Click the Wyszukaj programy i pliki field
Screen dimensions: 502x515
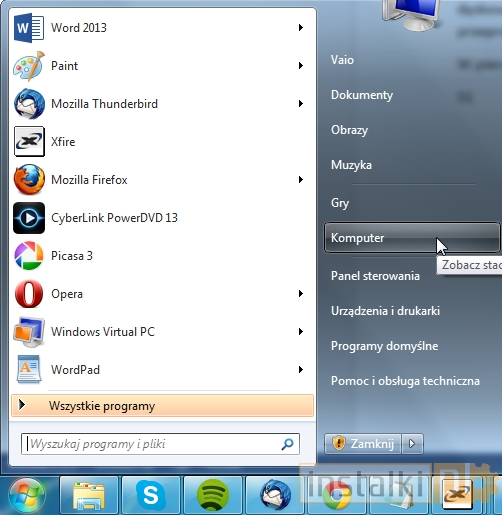click(160, 444)
